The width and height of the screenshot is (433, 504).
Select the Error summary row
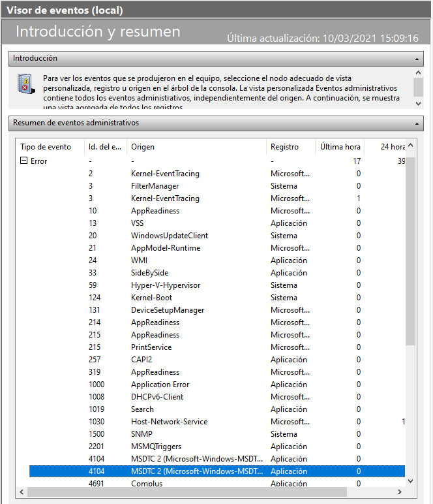(x=211, y=161)
